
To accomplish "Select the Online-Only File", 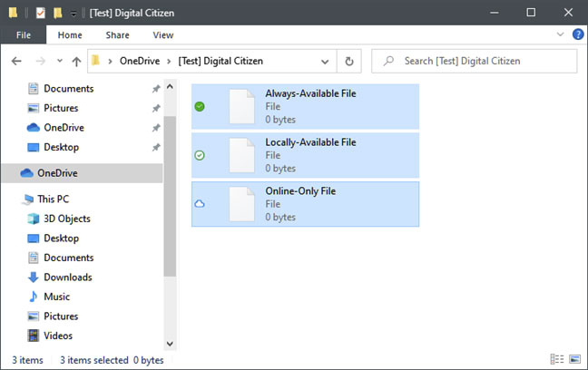I will [305, 204].
